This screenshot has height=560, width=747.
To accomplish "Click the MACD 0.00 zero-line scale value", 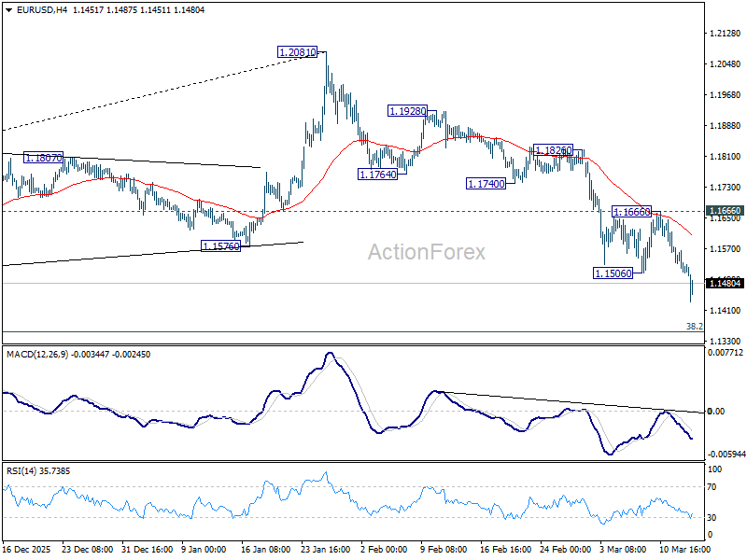I will pyautogui.click(x=716, y=411).
